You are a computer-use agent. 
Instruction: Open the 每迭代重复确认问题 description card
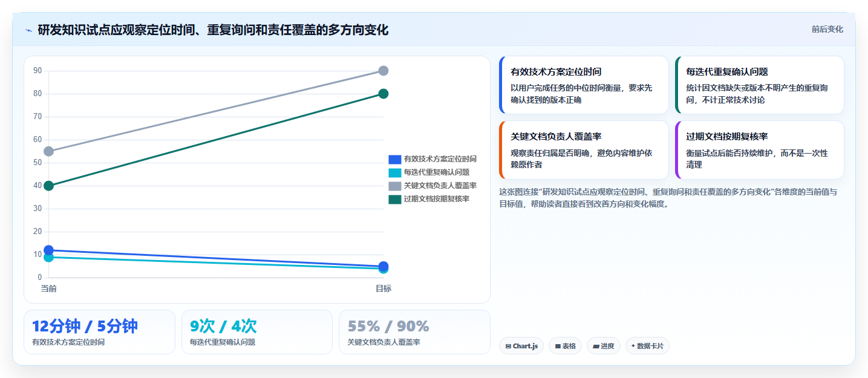click(x=759, y=85)
